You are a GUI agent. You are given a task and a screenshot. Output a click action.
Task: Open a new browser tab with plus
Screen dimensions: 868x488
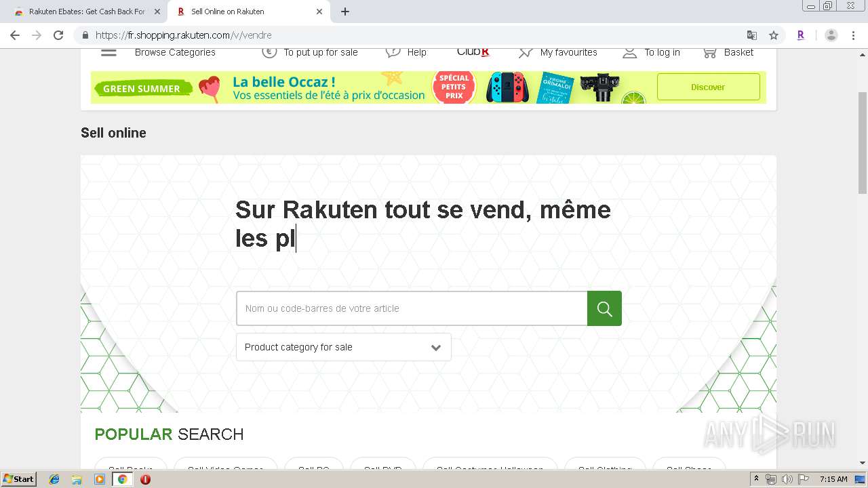coord(345,12)
